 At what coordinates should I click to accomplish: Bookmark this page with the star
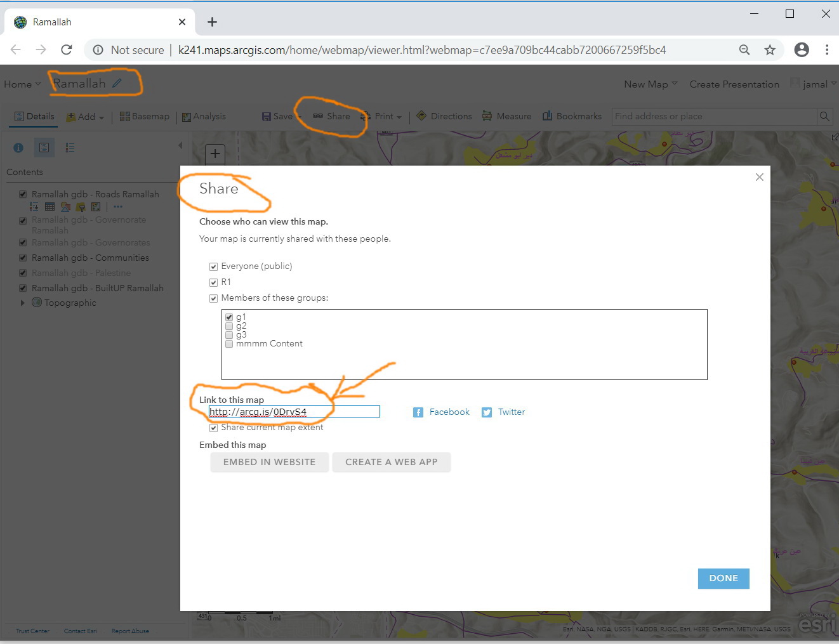click(770, 49)
